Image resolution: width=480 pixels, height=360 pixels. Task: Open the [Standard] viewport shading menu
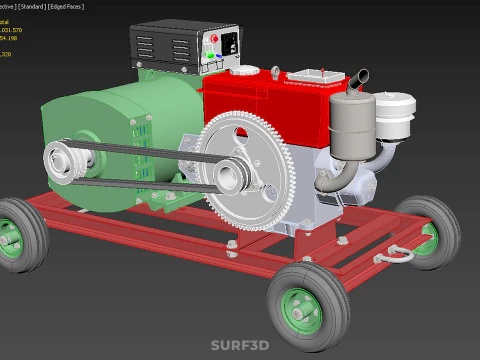click(32, 6)
